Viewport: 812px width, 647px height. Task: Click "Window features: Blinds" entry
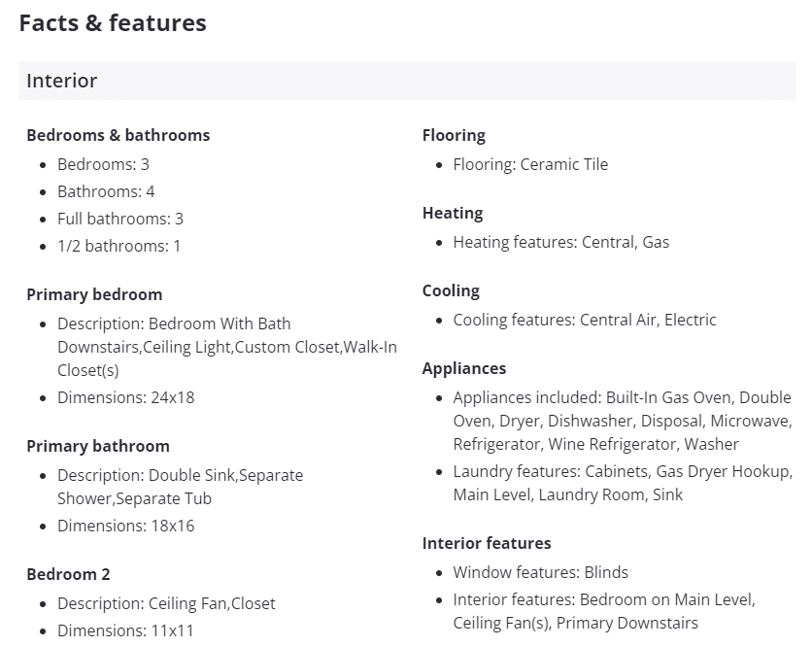(x=540, y=572)
